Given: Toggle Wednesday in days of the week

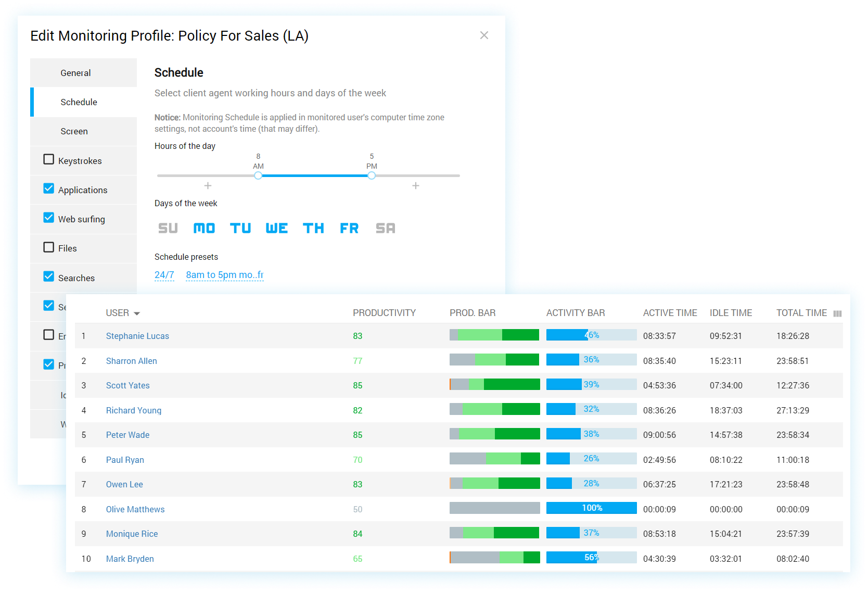Looking at the screenshot, I should click(276, 228).
